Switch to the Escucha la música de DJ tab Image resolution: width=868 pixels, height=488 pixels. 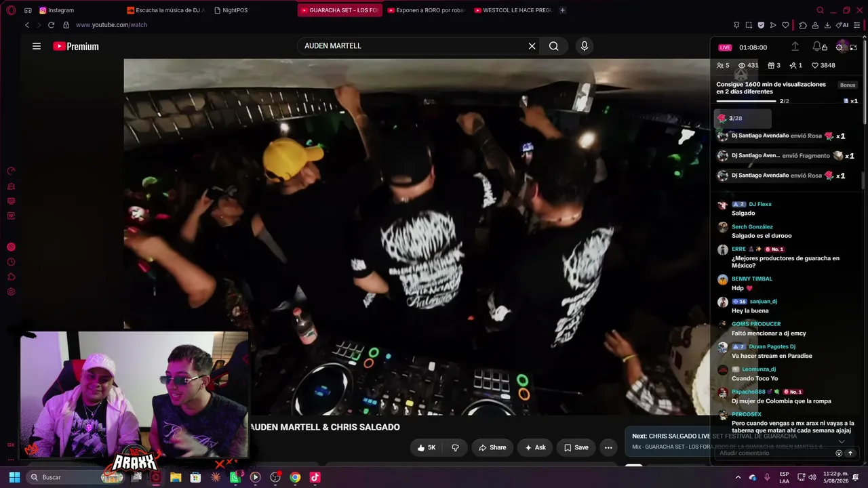point(165,10)
